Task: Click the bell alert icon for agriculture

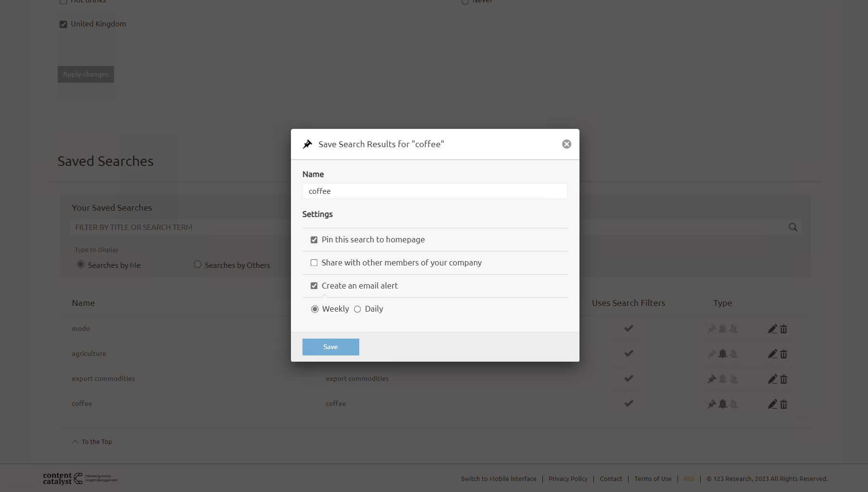Action: pos(722,354)
